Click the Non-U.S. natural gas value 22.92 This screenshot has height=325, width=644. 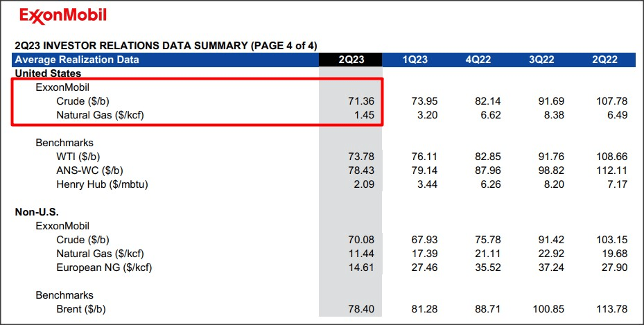(551, 254)
